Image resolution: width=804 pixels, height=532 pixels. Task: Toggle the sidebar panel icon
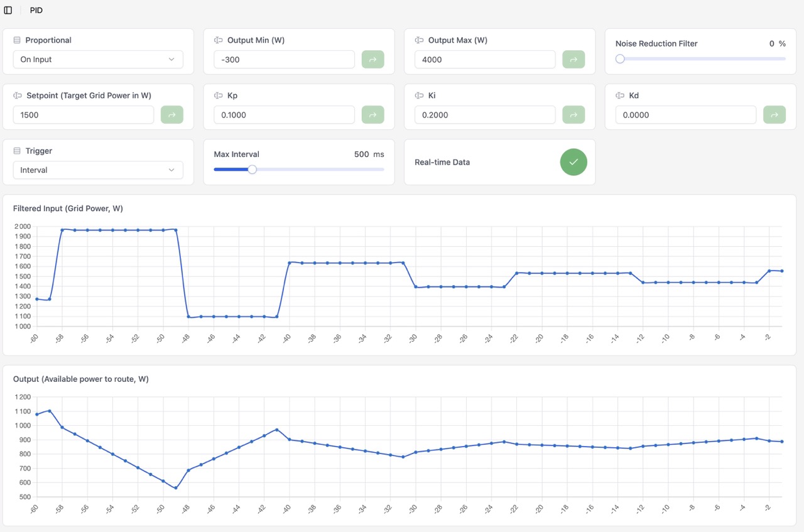point(8,10)
